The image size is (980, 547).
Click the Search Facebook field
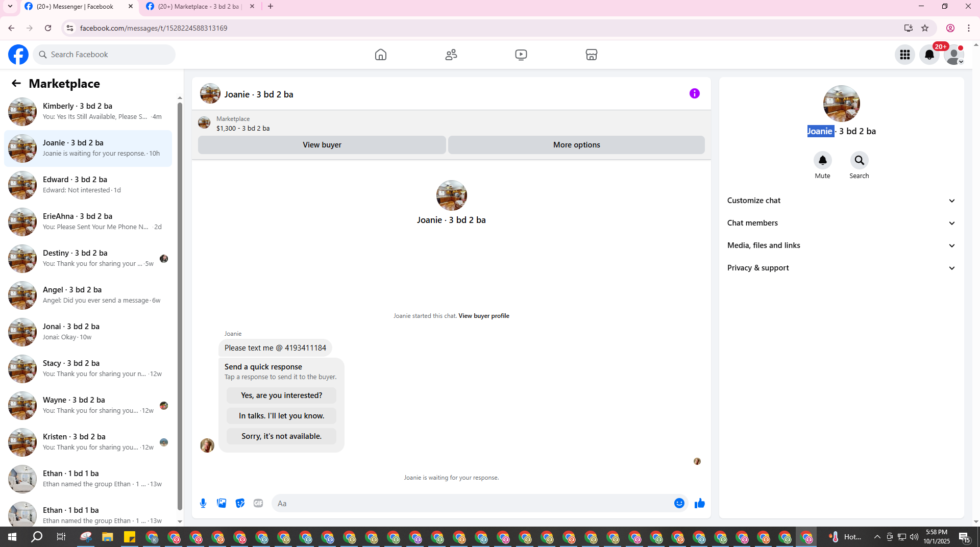pyautogui.click(x=104, y=55)
